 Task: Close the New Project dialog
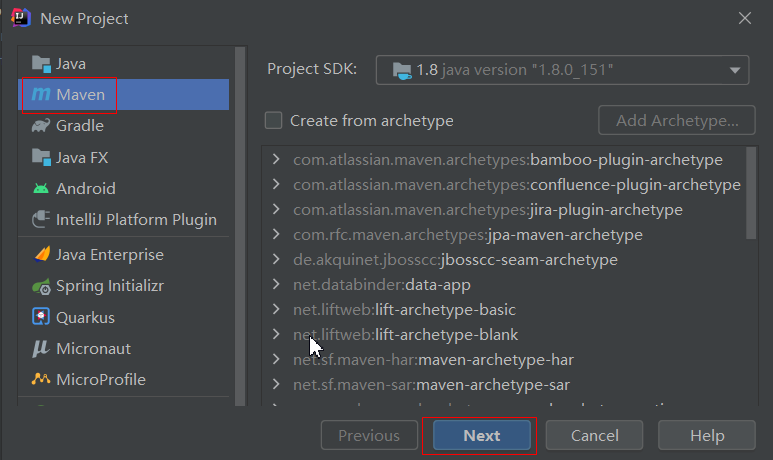(744, 18)
